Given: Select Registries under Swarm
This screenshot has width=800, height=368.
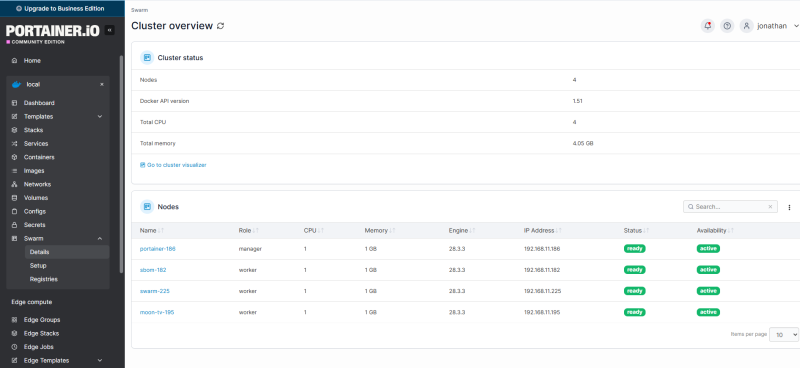Looking at the screenshot, I should (43, 279).
